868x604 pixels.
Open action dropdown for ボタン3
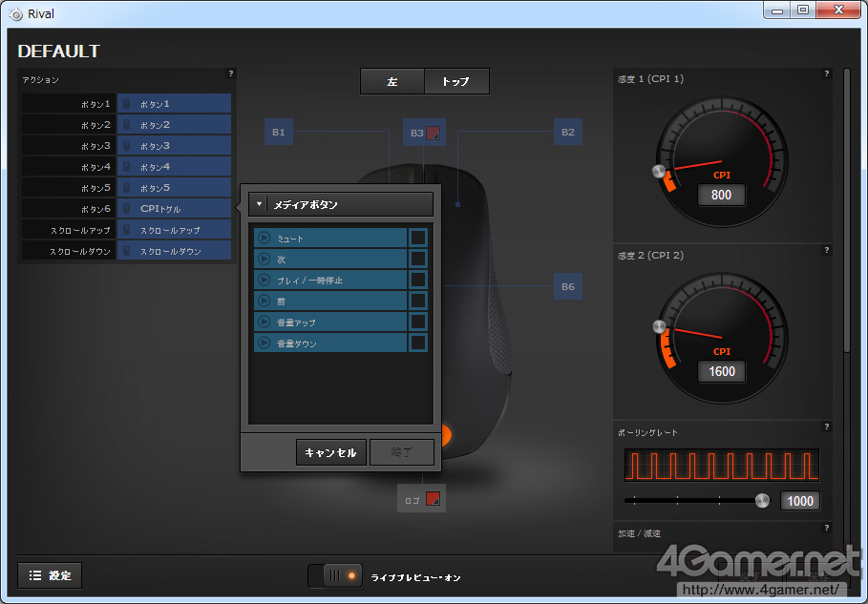[174, 145]
